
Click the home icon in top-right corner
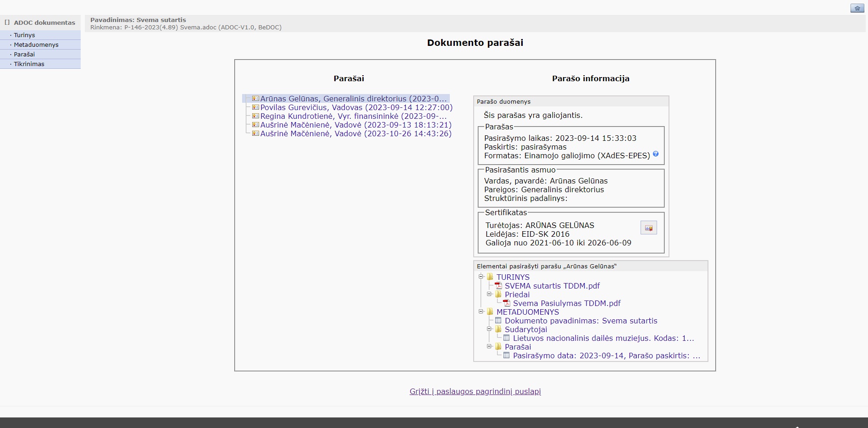(x=857, y=8)
